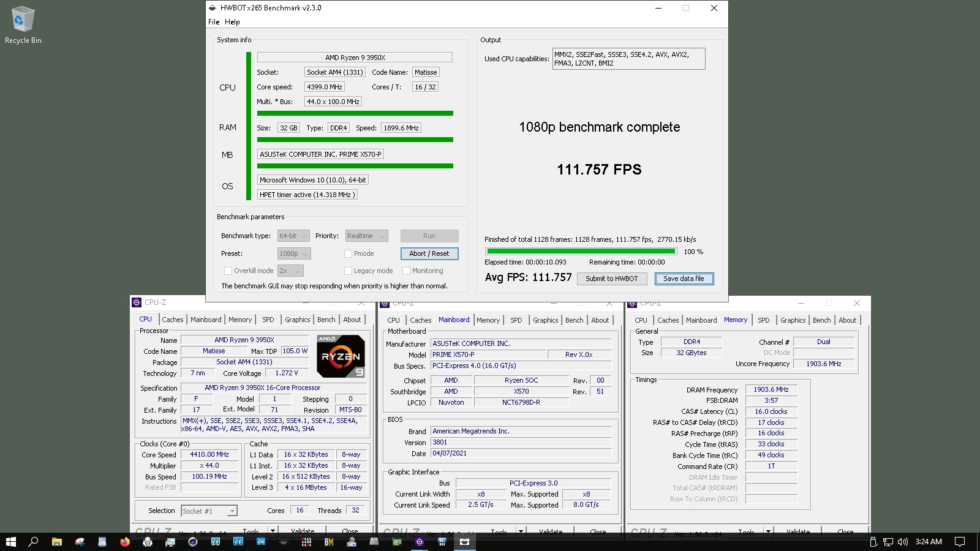Open File Explorer from the taskbar

tap(56, 542)
